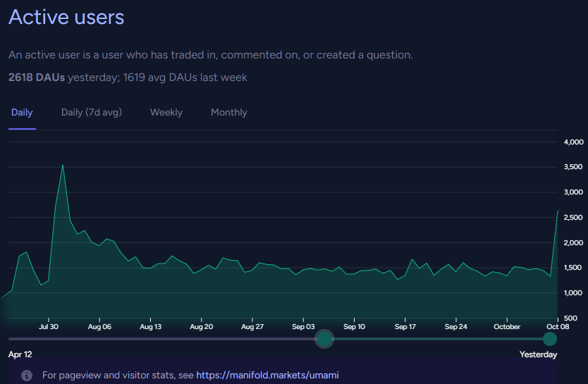Grab the right date range slider handle
Image resolution: width=588 pixels, height=384 pixels.
click(x=550, y=339)
